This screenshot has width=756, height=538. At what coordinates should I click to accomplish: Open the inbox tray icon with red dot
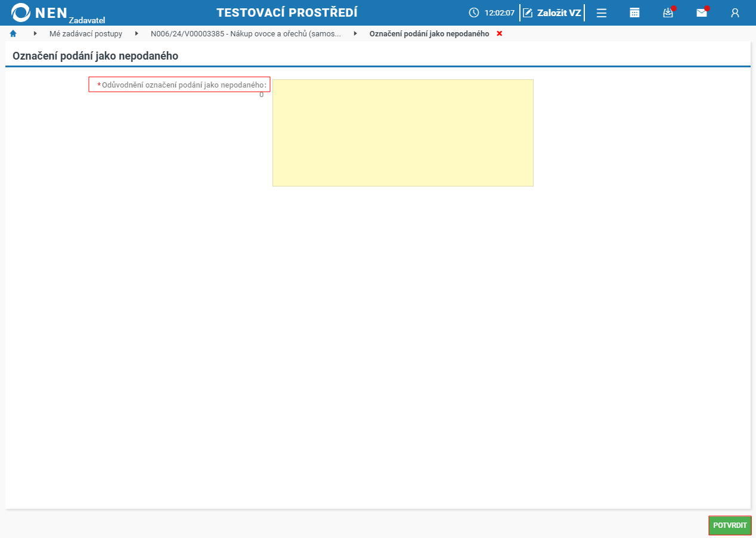point(668,13)
